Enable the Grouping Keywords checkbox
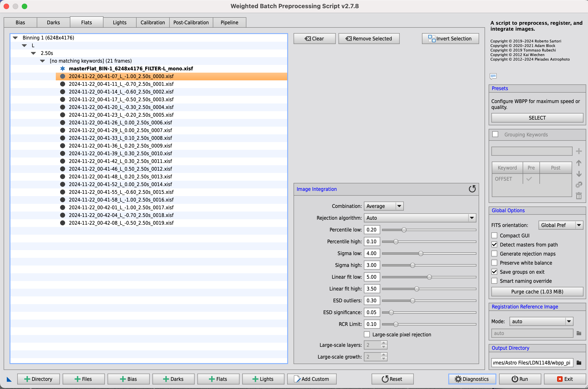 point(495,134)
